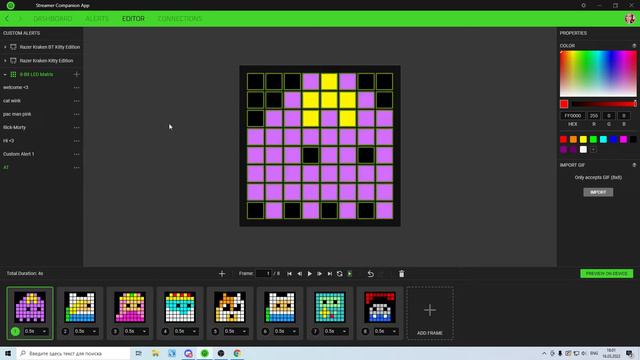
Task: Click the 8 Bit LED Matrix grid icon
Action: pos(13,74)
